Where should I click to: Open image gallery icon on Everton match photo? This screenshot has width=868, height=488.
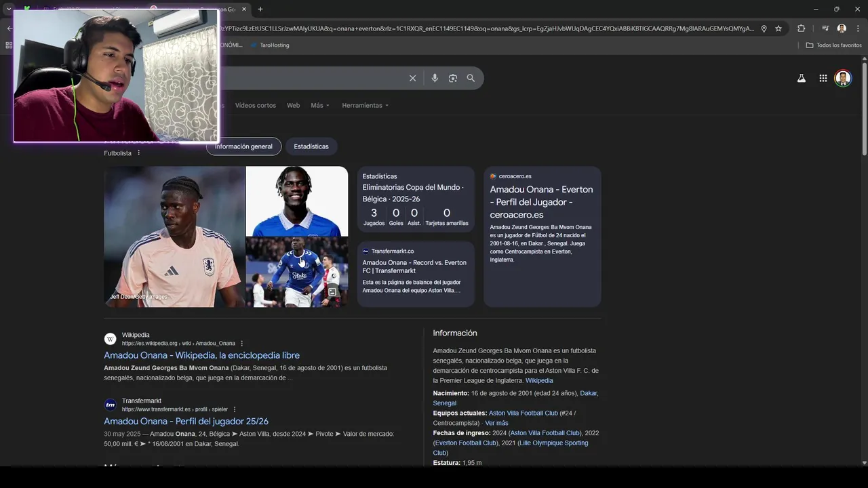pyautogui.click(x=332, y=292)
